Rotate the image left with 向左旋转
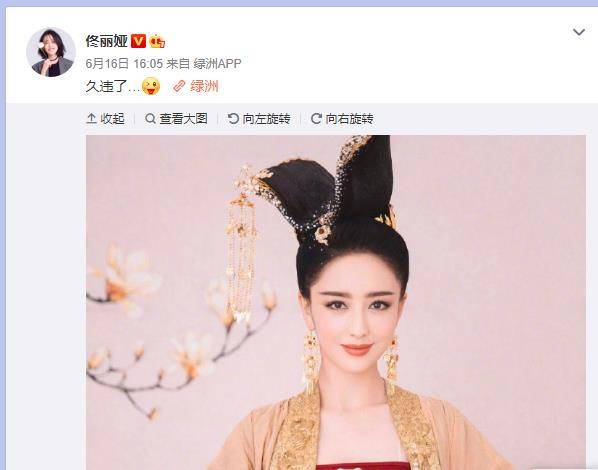 pyautogui.click(x=267, y=119)
